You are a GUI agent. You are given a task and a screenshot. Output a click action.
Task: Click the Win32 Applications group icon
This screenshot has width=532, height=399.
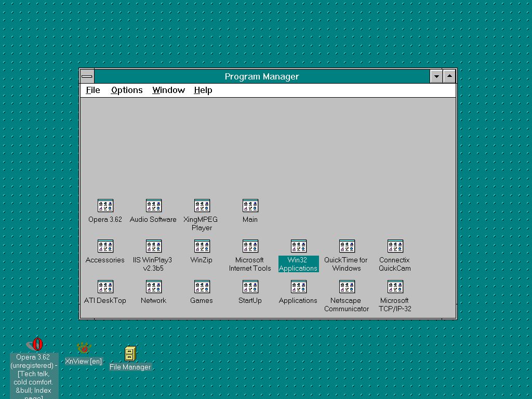click(x=299, y=246)
